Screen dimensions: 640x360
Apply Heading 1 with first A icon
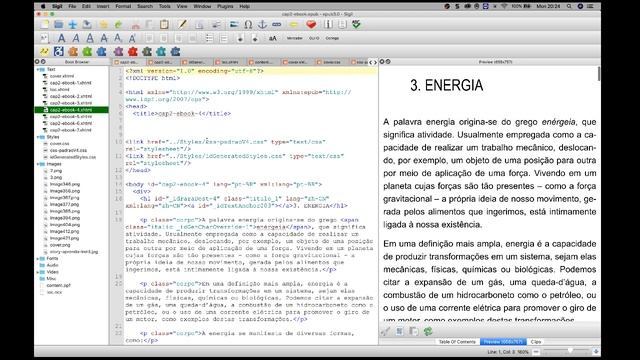(x=61, y=38)
